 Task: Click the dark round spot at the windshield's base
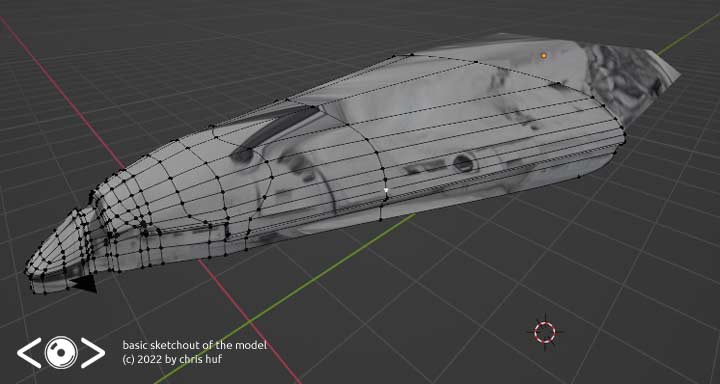coord(242,155)
